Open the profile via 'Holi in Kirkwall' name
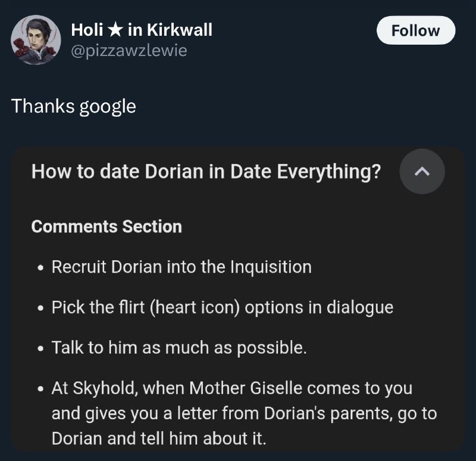The width and height of the screenshot is (476, 461). click(142, 30)
